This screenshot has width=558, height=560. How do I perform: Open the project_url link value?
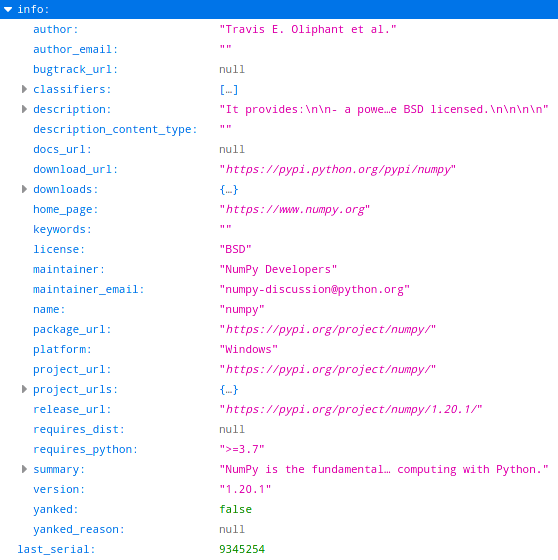[328, 369]
